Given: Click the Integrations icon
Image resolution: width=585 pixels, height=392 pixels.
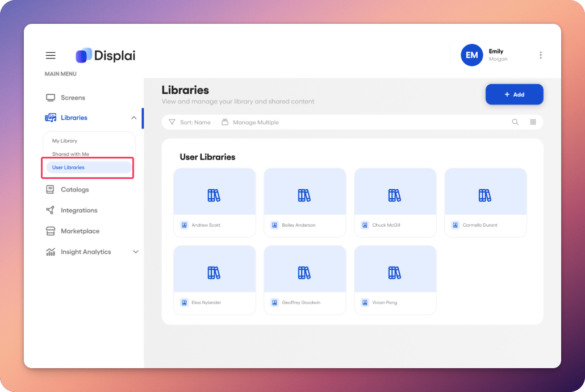Looking at the screenshot, I should coord(50,210).
